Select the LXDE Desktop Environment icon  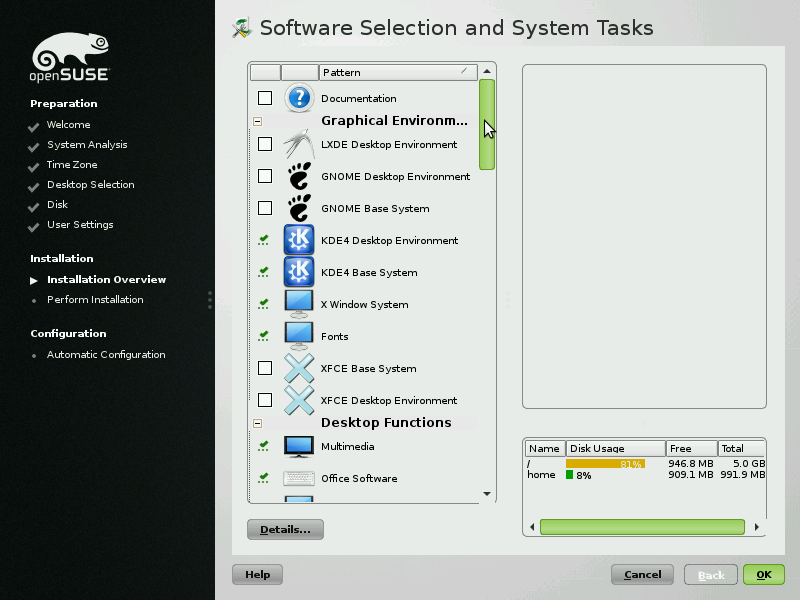[x=299, y=144]
